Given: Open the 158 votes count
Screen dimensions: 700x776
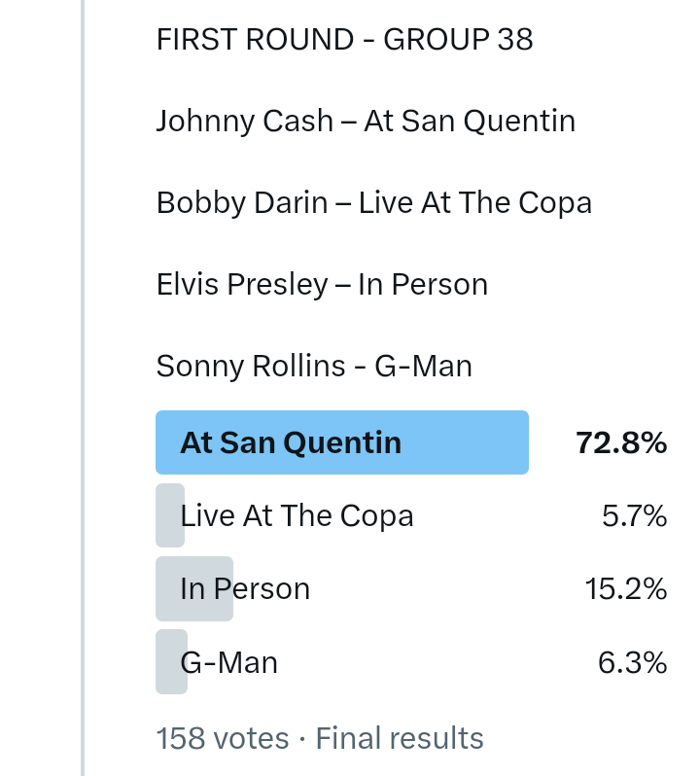Looking at the screenshot, I should [x=222, y=738].
